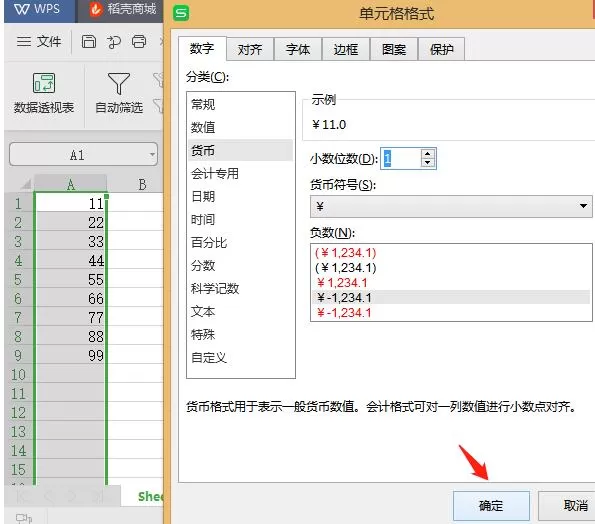Screen dimensions: 595x524
Task: Select 分数 category
Action: pos(241,265)
